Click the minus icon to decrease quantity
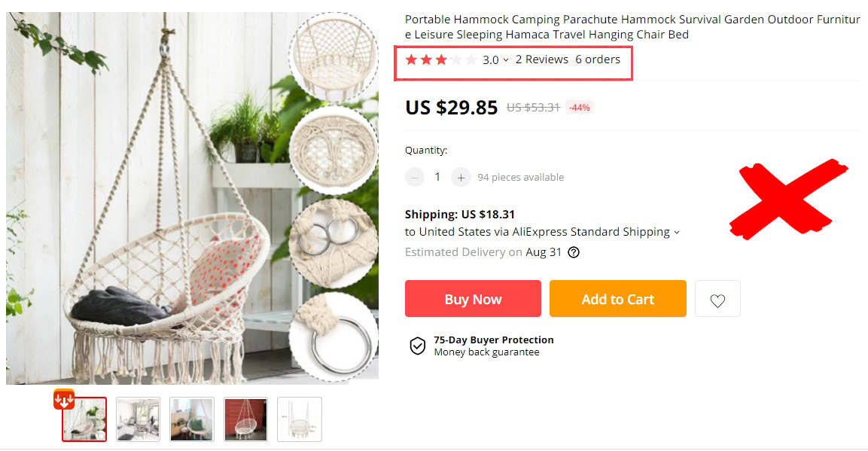Viewport: 868px width, 451px height. 414,177
